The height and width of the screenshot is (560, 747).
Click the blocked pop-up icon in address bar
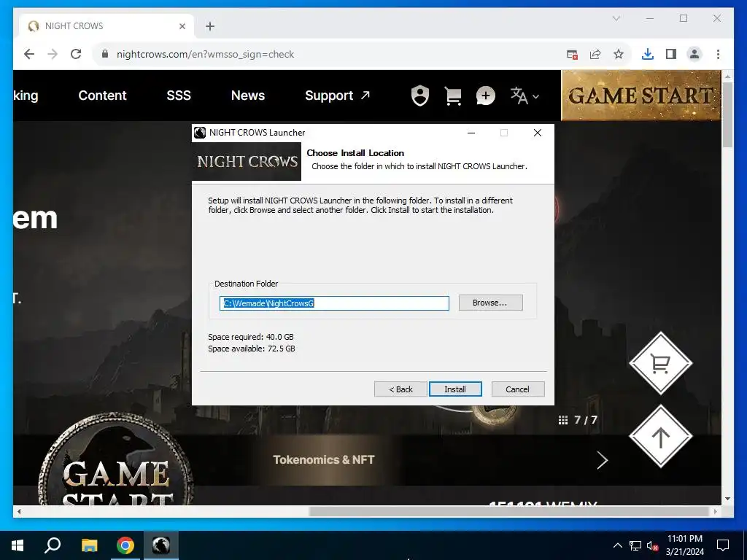(572, 54)
